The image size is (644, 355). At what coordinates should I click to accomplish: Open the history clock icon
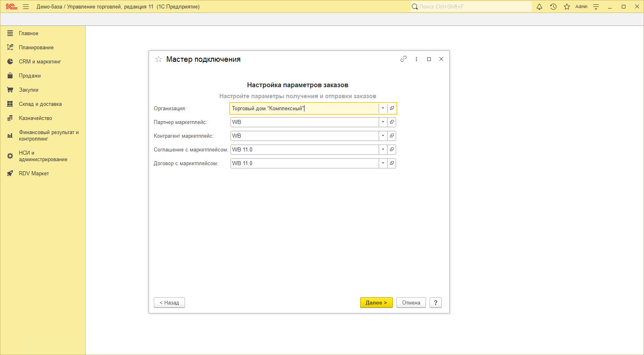click(553, 7)
